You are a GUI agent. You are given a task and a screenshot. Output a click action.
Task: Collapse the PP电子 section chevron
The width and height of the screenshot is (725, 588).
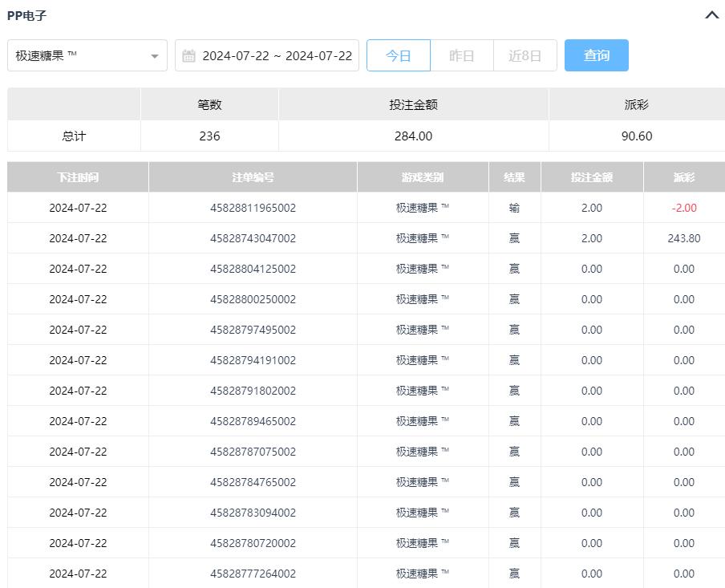(711, 15)
